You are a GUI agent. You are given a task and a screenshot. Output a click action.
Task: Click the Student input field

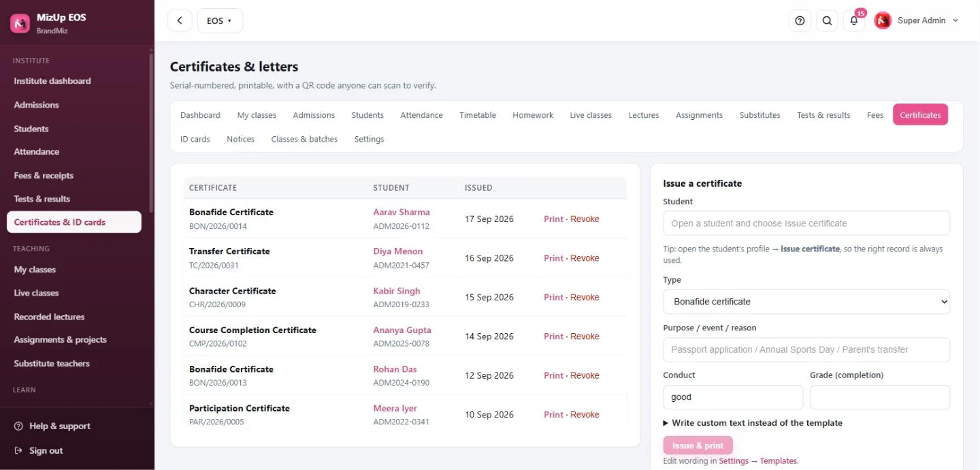(806, 223)
